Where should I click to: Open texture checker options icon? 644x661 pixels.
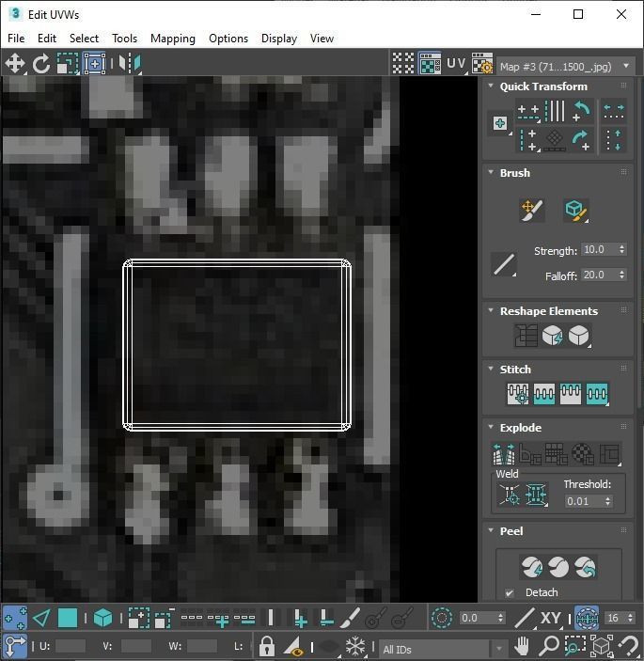point(481,64)
